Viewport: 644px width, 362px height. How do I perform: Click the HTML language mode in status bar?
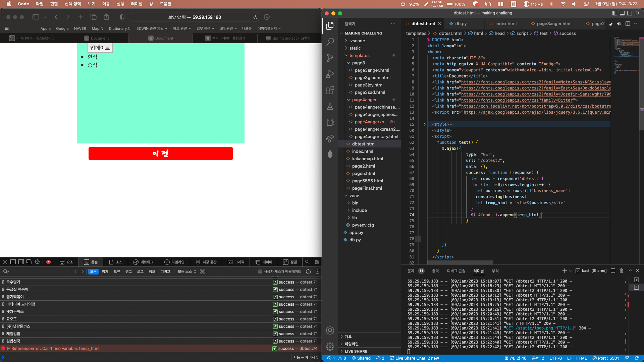tap(581, 358)
